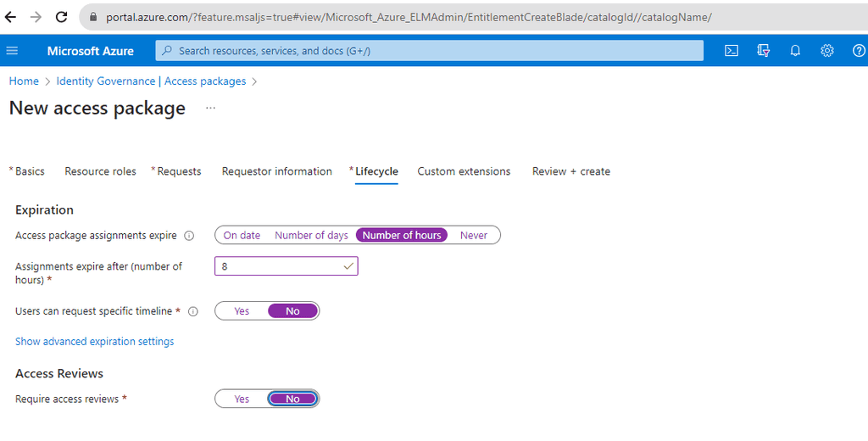Open the Directories and subscriptions filter icon
This screenshot has width=868, height=441.
coord(764,51)
